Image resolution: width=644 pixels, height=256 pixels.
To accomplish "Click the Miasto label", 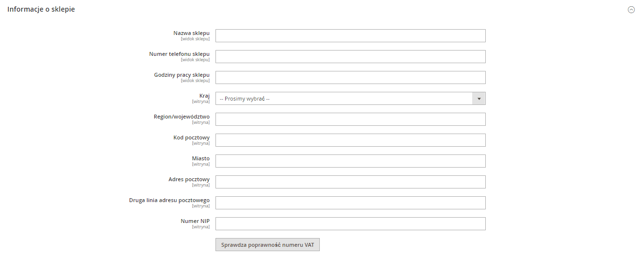I will pyautogui.click(x=201, y=158).
